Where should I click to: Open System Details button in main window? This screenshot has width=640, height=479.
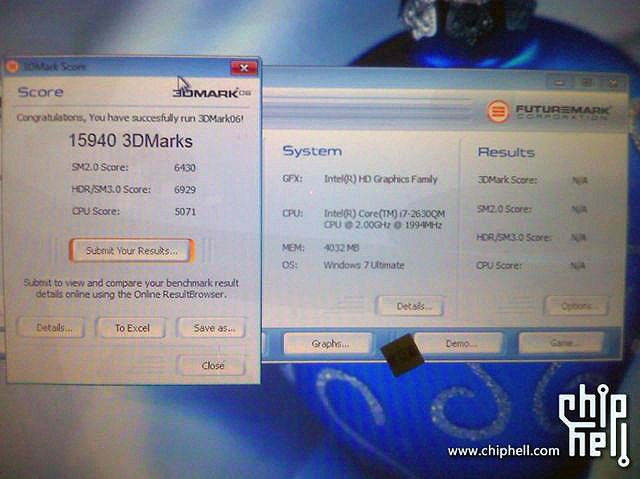(x=411, y=306)
